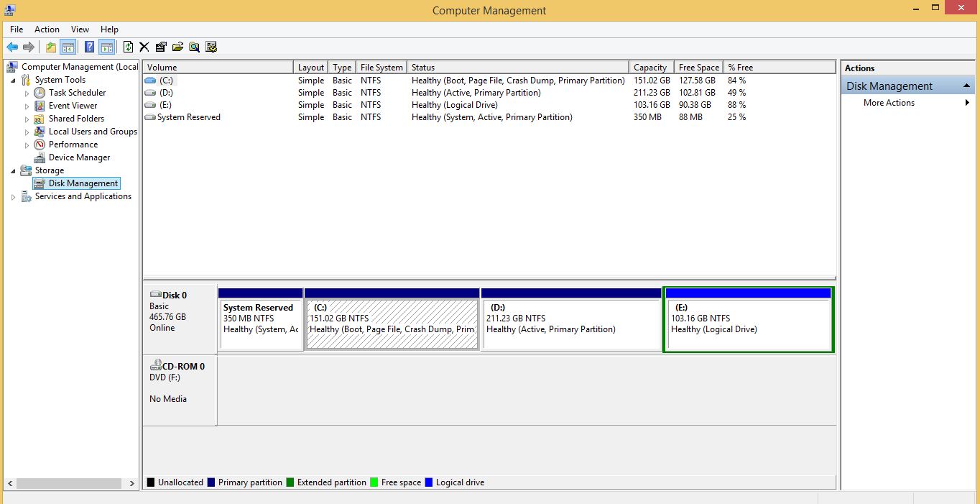Select Device Manager in the tree
Viewport: 980px width, 504px height.
79,157
